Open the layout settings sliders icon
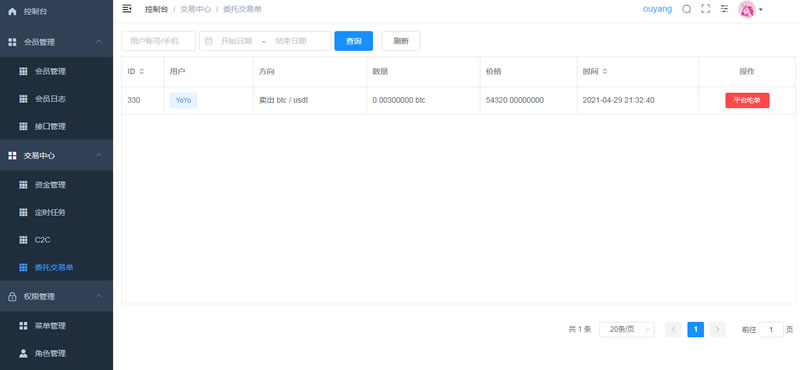Image resolution: width=800 pixels, height=370 pixels. click(x=724, y=9)
